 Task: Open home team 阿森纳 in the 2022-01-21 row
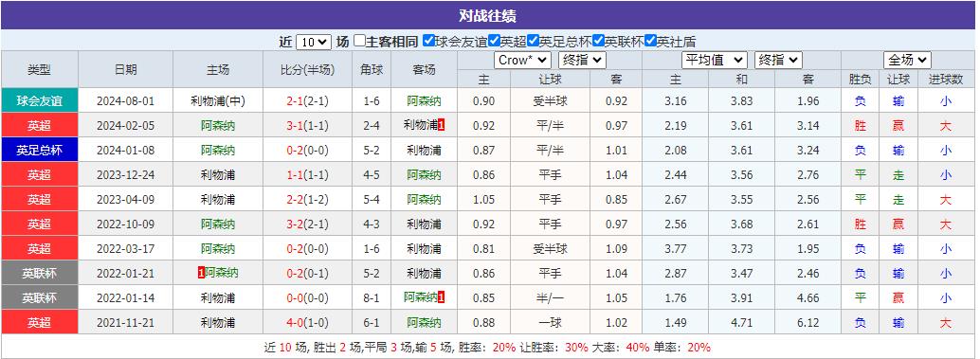pyautogui.click(x=221, y=273)
